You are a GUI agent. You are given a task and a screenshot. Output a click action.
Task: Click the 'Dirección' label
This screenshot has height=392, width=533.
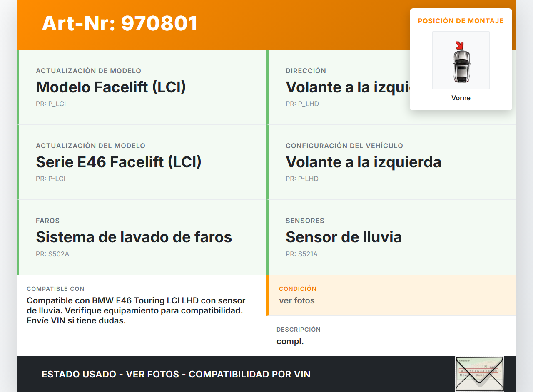[306, 71]
